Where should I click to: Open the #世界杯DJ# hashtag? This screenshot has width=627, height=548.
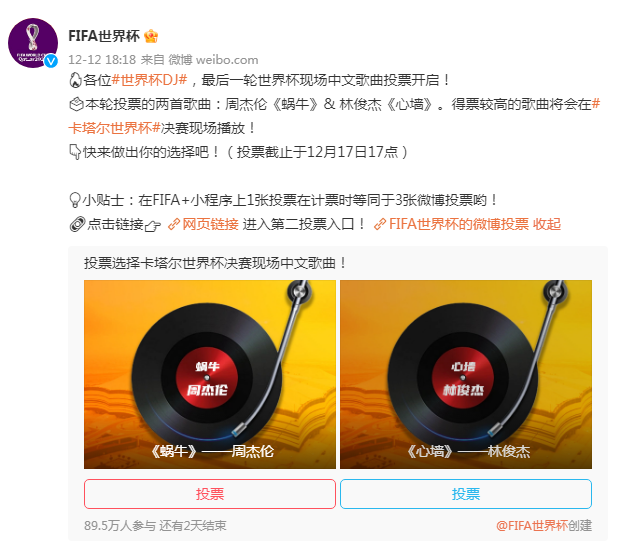(150, 80)
